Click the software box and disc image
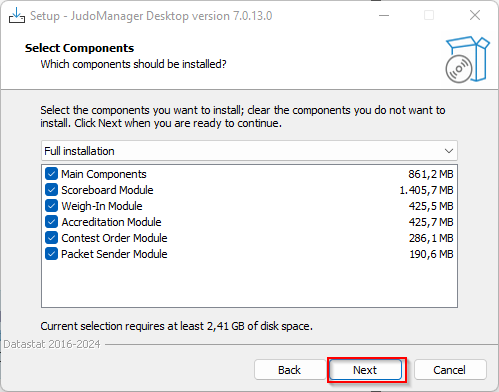The width and height of the screenshot is (499, 392). click(x=467, y=59)
